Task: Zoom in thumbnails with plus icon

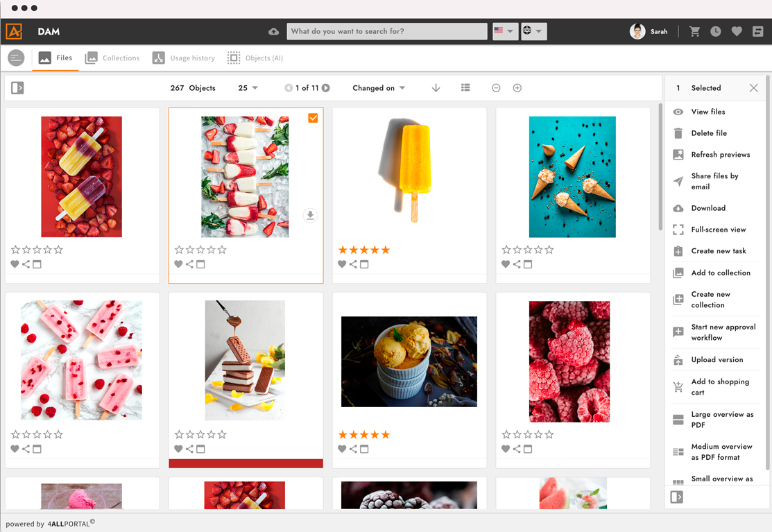Action: point(517,88)
